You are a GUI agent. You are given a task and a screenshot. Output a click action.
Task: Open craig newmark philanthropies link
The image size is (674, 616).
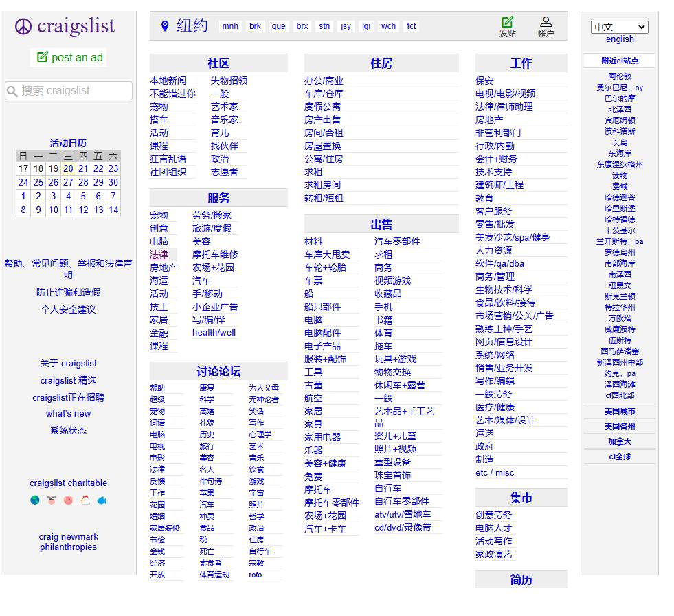(x=68, y=542)
